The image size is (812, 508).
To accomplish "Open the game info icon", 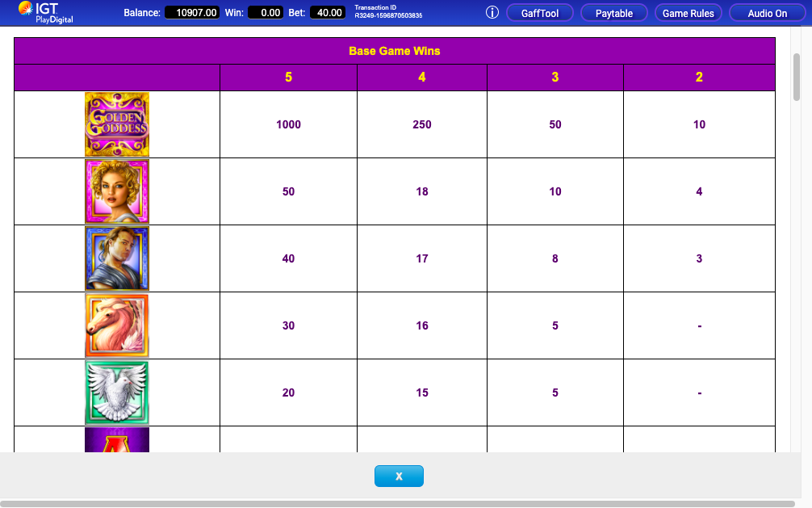I will [492, 12].
